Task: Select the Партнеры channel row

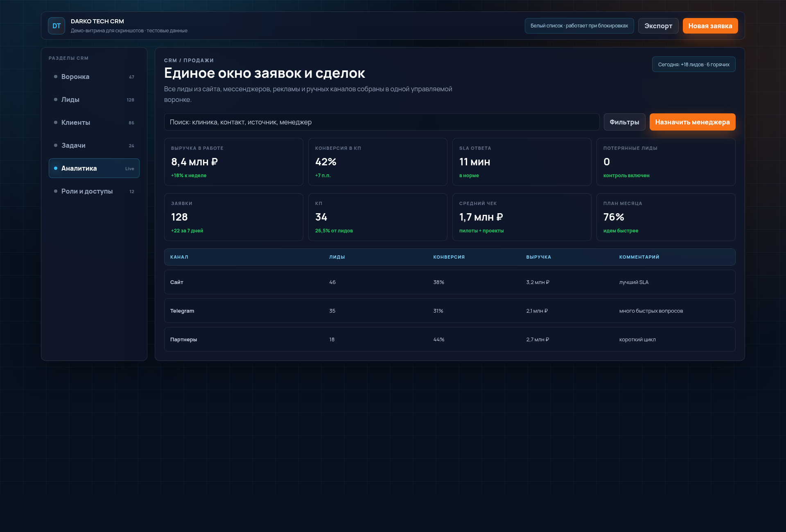Action: [450, 339]
